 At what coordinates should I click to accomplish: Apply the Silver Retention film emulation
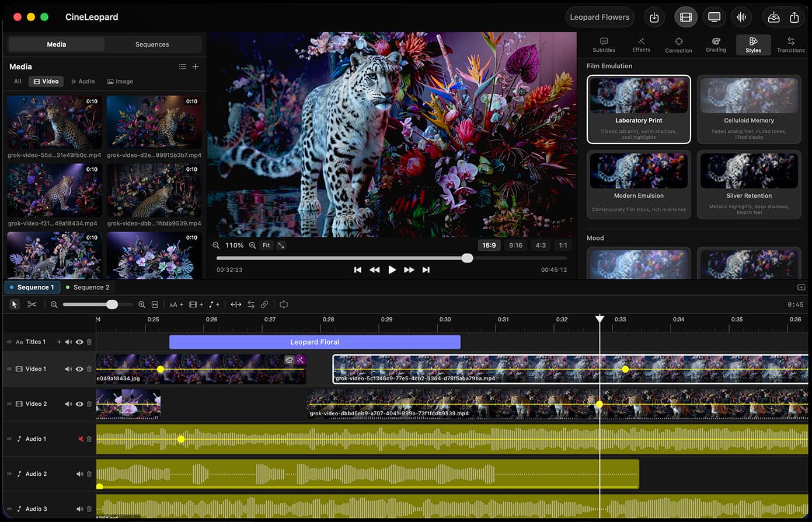[749, 184]
